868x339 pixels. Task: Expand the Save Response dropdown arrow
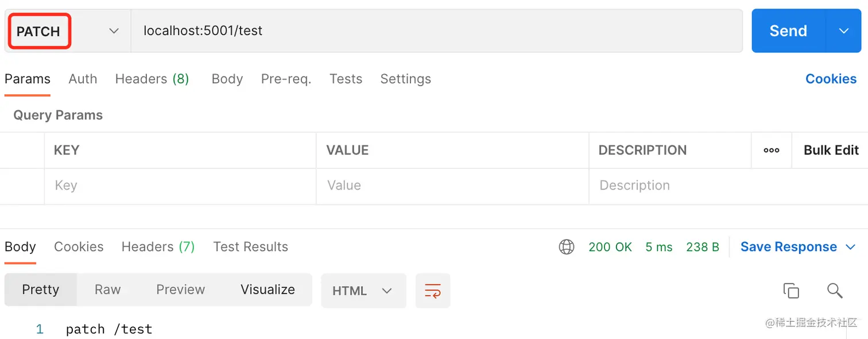[x=850, y=247]
